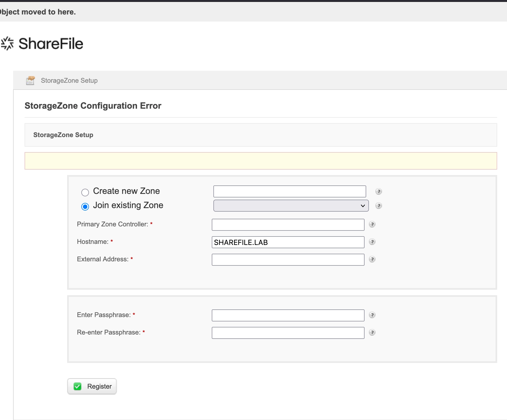Open help for Primary Zone Controller
Image resolution: width=507 pixels, height=420 pixels.
tap(372, 224)
